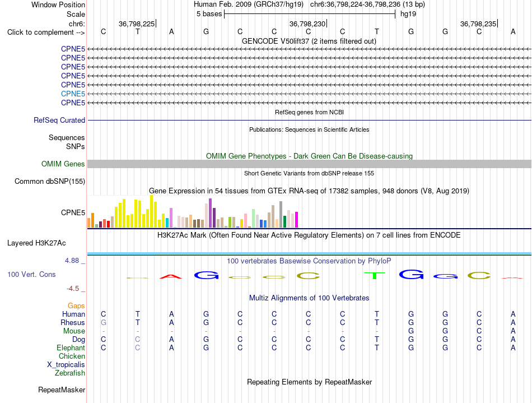Click the -4.5 PhyloP lower scale value
This screenshot has width=532, height=403.
point(73,289)
